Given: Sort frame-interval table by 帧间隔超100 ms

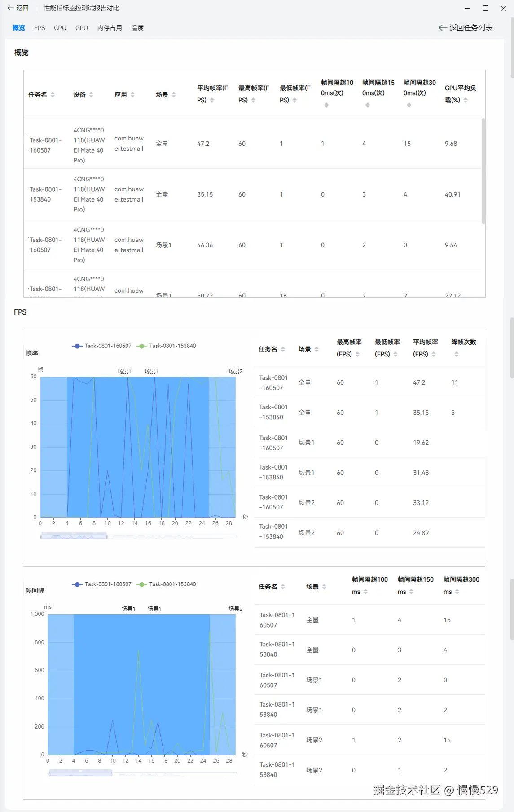Looking at the screenshot, I should click(x=365, y=592).
